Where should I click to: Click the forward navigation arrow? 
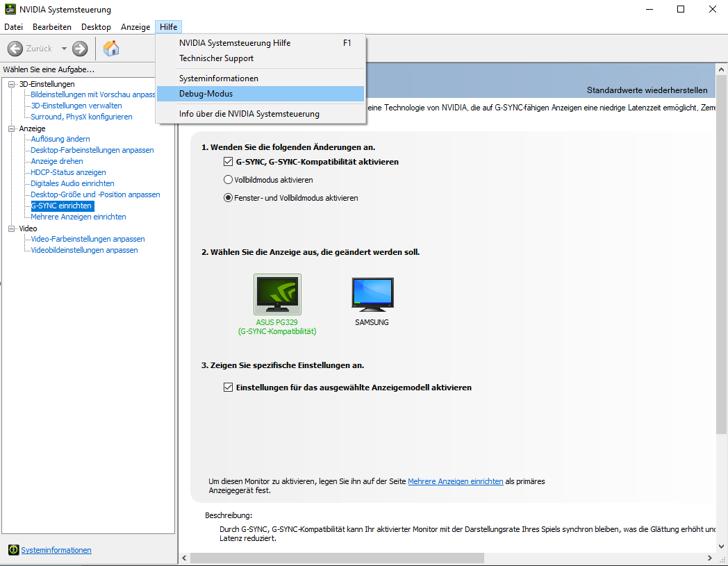(x=78, y=49)
